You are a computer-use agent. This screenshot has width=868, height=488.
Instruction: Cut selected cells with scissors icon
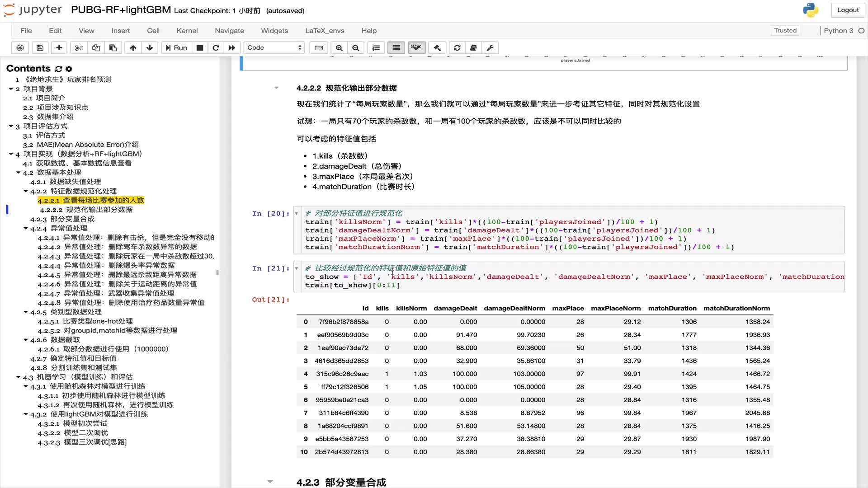79,48
